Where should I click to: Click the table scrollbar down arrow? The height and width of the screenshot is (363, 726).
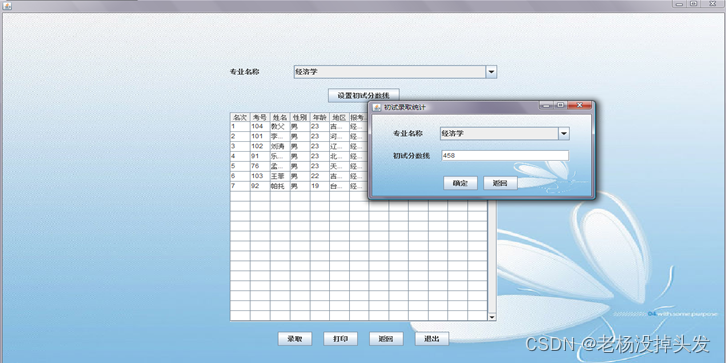point(492,317)
